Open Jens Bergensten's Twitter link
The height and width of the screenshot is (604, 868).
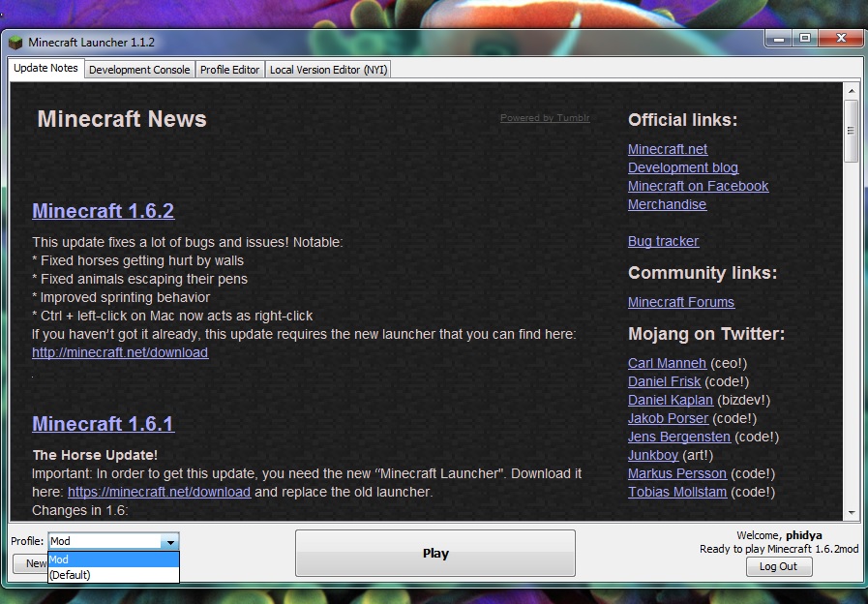(x=679, y=437)
